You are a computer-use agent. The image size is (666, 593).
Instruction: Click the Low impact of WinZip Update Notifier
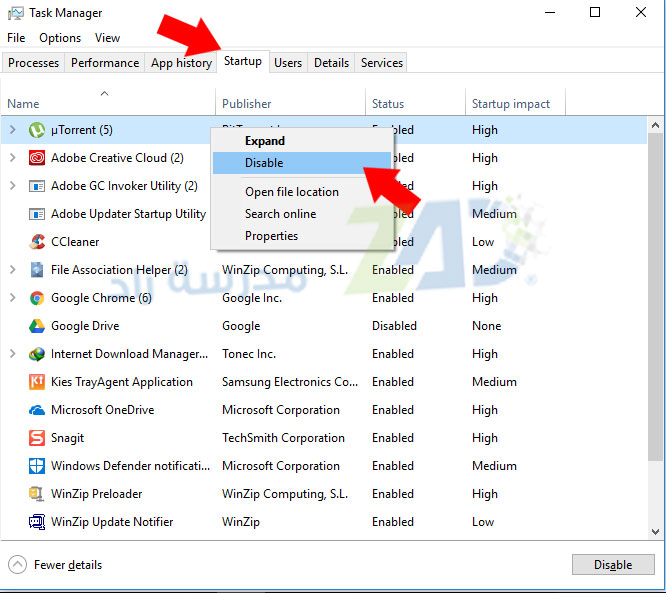(x=483, y=522)
